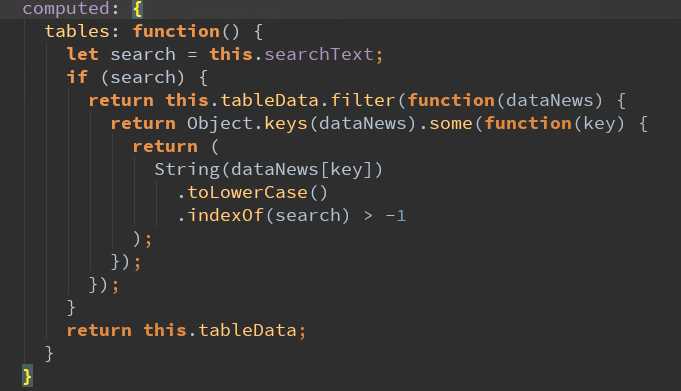Click the 'some' method name
The width and height of the screenshot is (681, 391).
450,123
